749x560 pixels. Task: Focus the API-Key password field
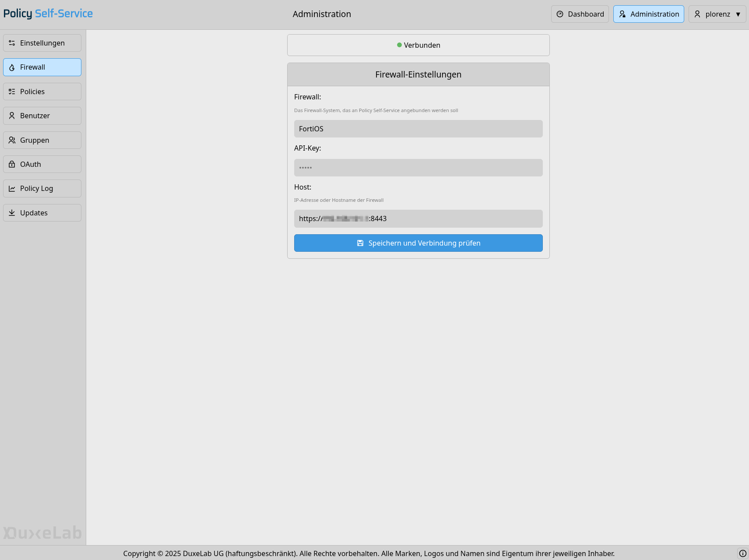point(418,168)
